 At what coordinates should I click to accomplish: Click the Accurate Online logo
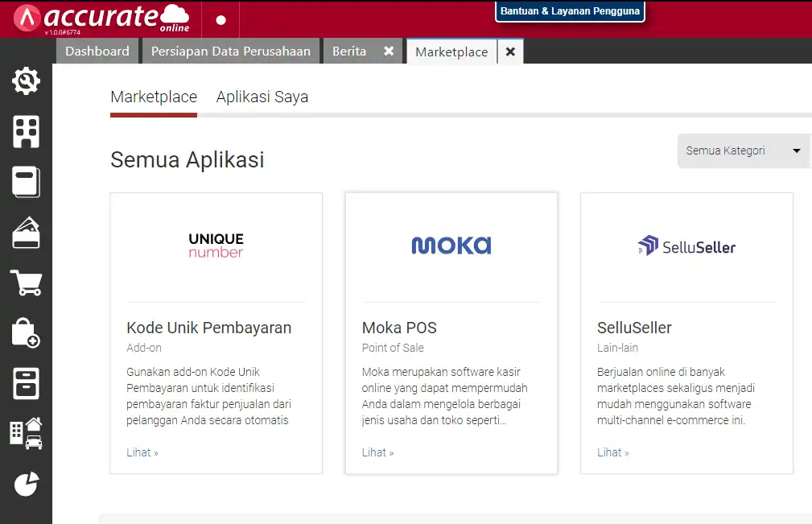click(101, 19)
